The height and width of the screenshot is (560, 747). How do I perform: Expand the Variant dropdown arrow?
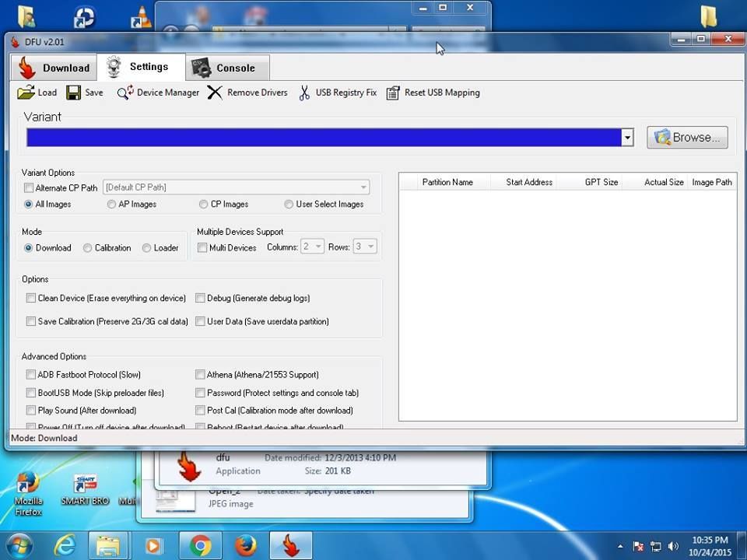(627, 138)
